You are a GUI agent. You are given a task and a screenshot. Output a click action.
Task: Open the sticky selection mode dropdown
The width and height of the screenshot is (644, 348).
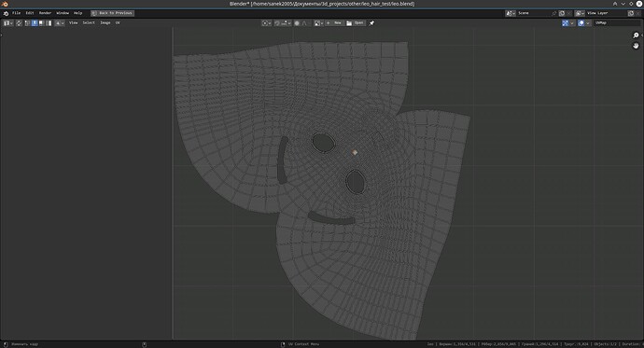(x=60, y=23)
